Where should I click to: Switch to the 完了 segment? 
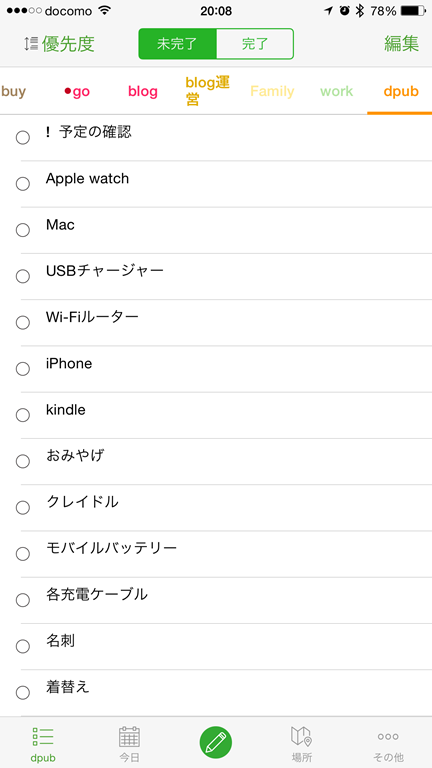[255, 44]
